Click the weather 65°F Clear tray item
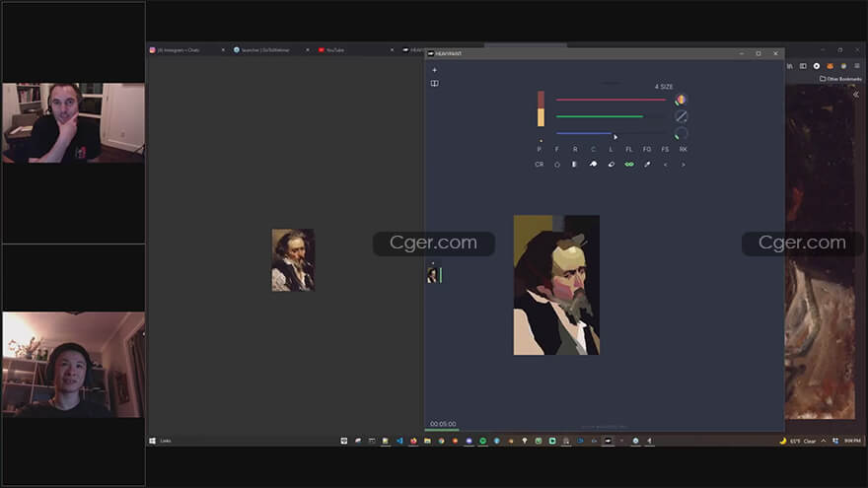Screen dimensions: 868x488 [798, 441]
